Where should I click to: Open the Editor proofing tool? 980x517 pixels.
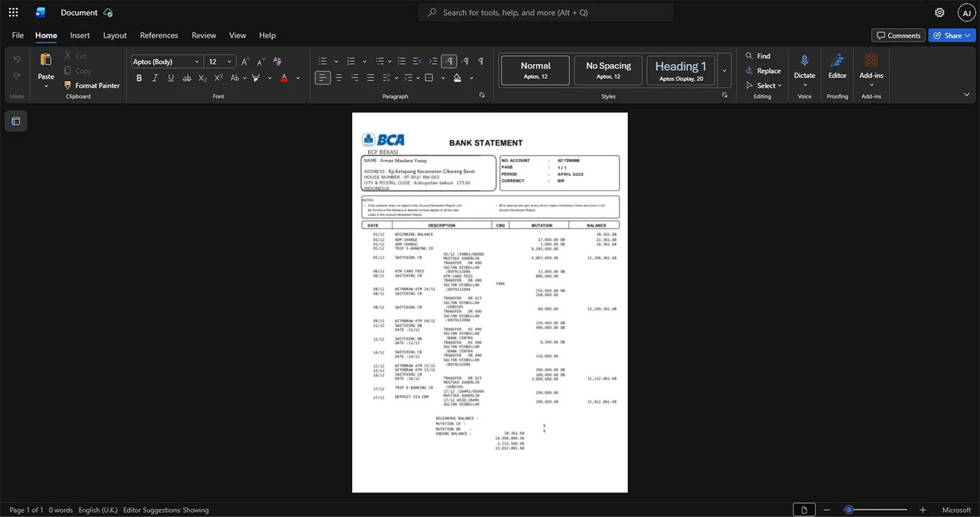[837, 61]
